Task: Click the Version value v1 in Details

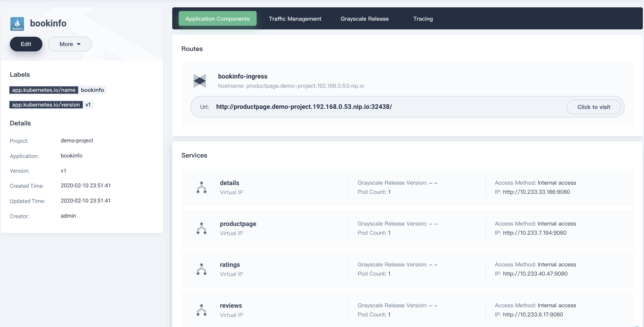Action: pos(63,171)
